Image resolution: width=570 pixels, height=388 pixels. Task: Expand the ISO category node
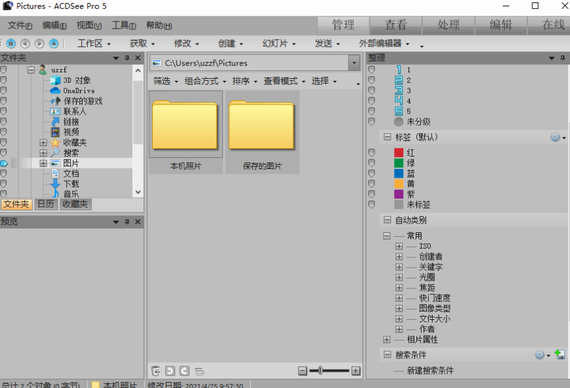click(399, 246)
